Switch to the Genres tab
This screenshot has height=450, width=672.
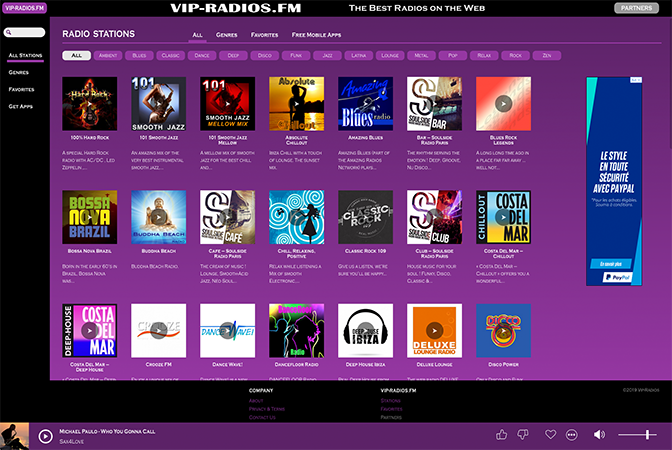point(226,35)
